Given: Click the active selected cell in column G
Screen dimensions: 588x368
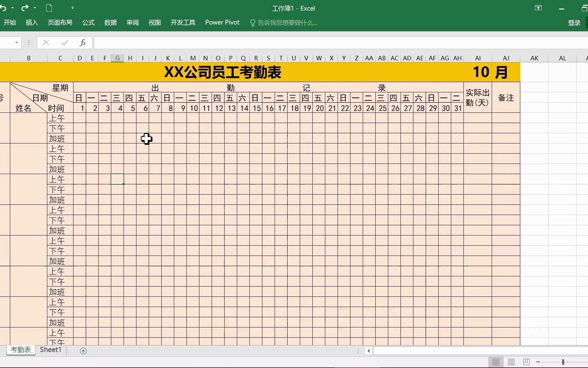Looking at the screenshot, I should pos(117,179).
